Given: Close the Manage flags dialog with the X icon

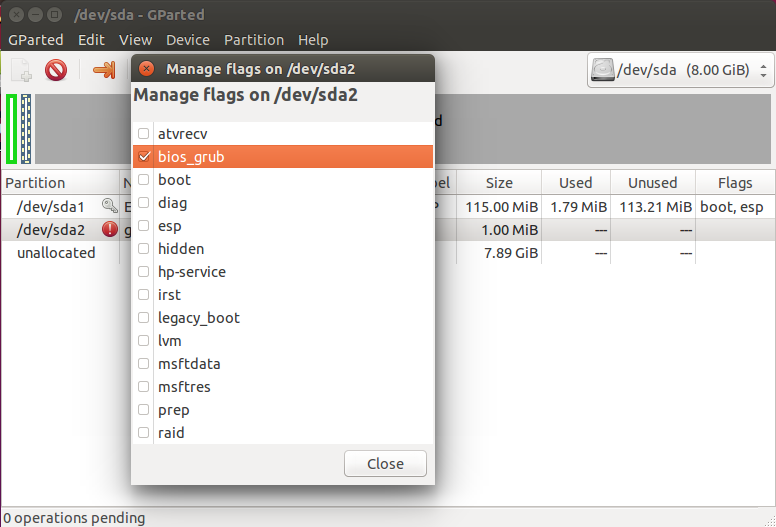Looking at the screenshot, I should click(x=147, y=69).
